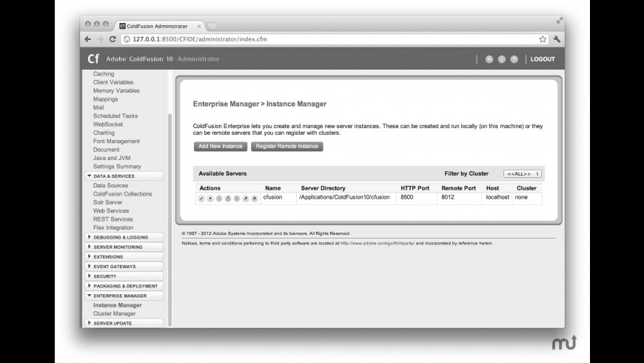Open Cluster Manager in sidebar

(114, 313)
